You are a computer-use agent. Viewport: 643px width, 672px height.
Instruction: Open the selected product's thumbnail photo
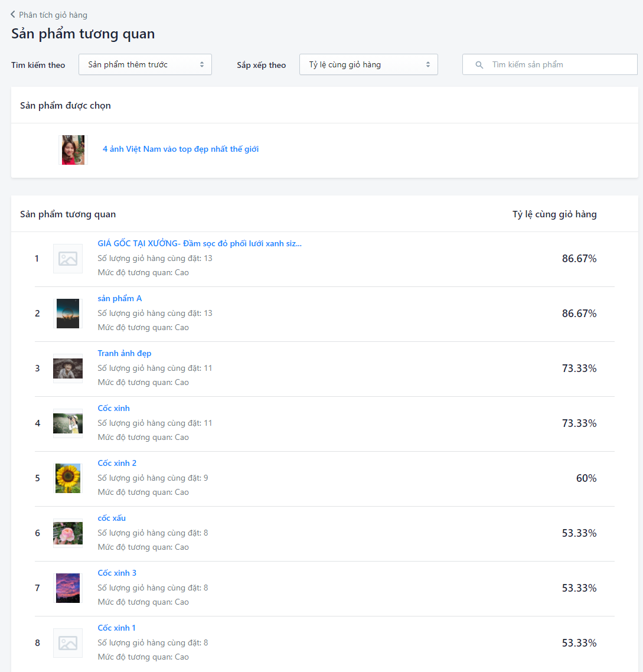[73, 150]
